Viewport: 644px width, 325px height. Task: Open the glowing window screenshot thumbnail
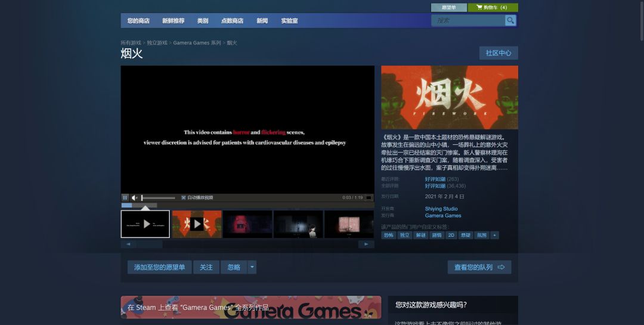[349, 224]
